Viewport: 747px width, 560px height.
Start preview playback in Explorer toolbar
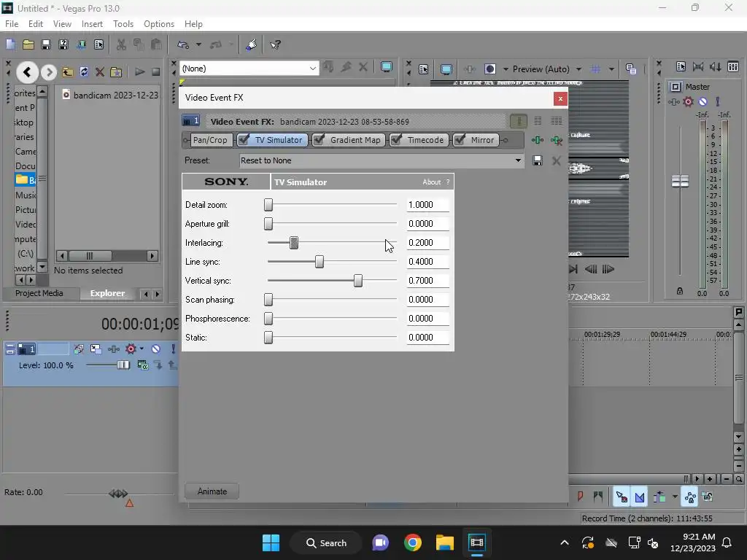tap(139, 72)
